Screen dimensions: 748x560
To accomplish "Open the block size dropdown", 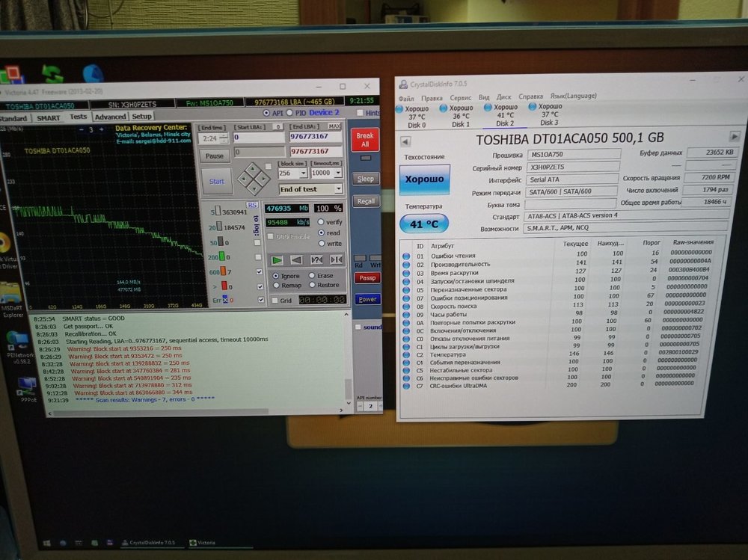I will pyautogui.click(x=302, y=173).
